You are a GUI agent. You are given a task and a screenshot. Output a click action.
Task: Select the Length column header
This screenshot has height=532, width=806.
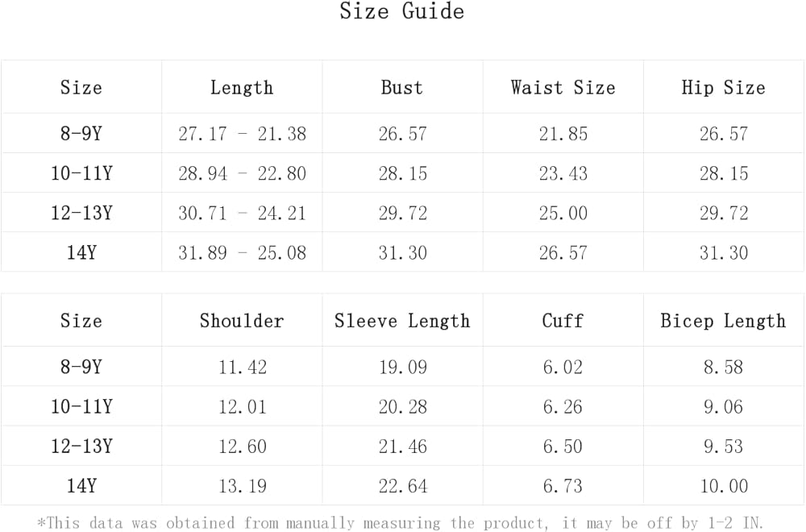pyautogui.click(x=242, y=88)
